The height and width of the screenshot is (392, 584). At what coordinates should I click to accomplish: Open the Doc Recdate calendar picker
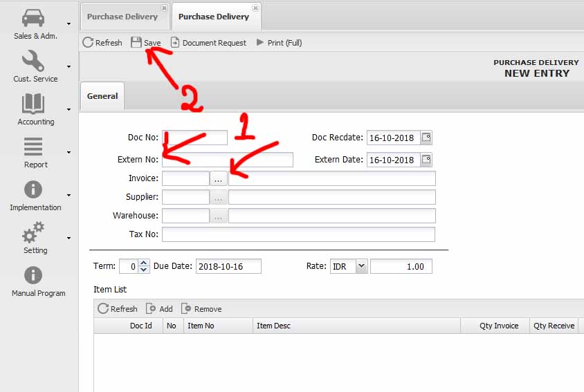tap(426, 138)
